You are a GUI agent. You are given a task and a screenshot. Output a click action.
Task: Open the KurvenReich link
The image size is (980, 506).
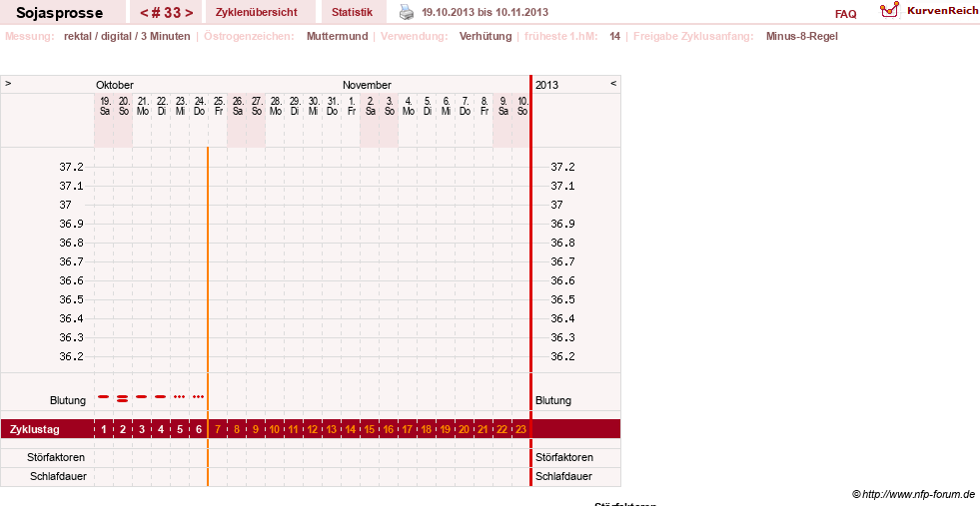(x=942, y=11)
